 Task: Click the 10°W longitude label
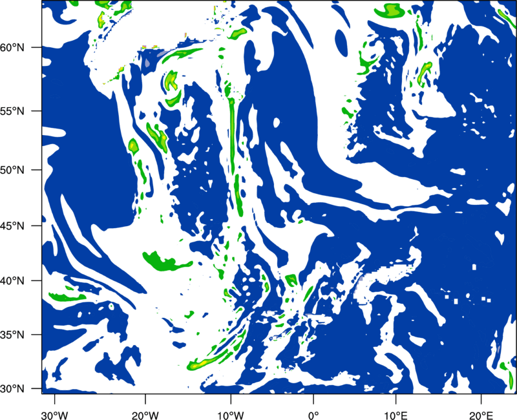tap(231, 415)
